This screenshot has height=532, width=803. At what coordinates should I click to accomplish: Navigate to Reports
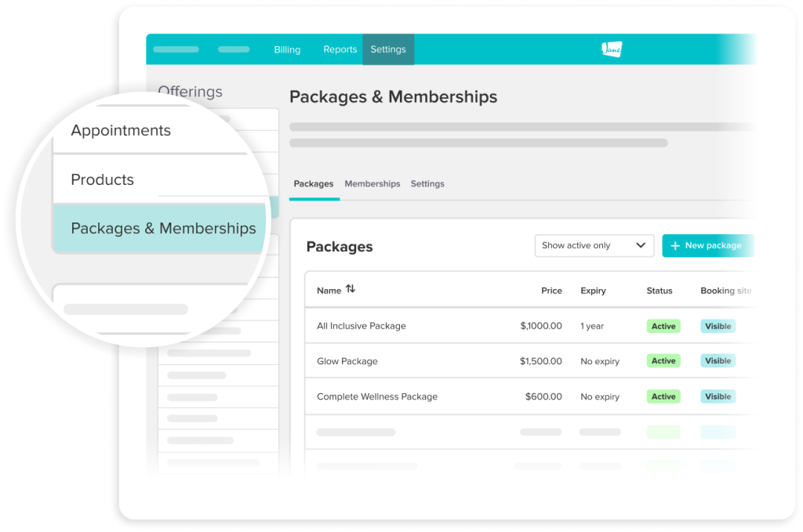[340, 49]
